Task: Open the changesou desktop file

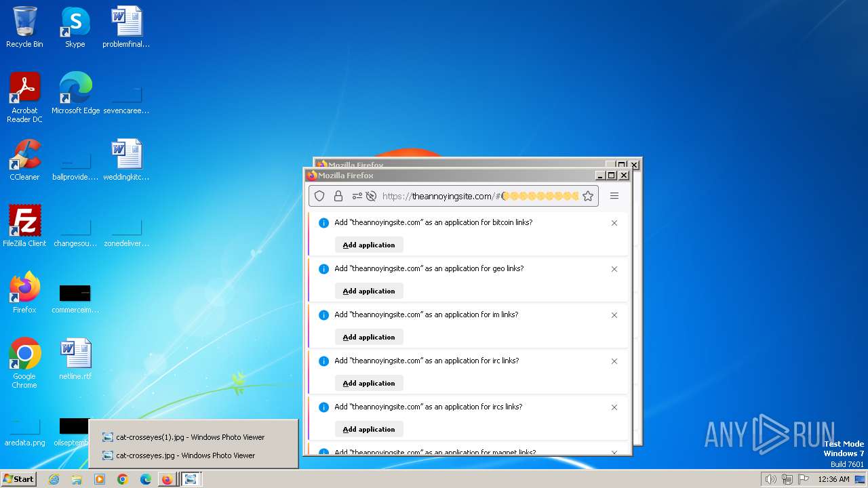Action: (x=75, y=231)
